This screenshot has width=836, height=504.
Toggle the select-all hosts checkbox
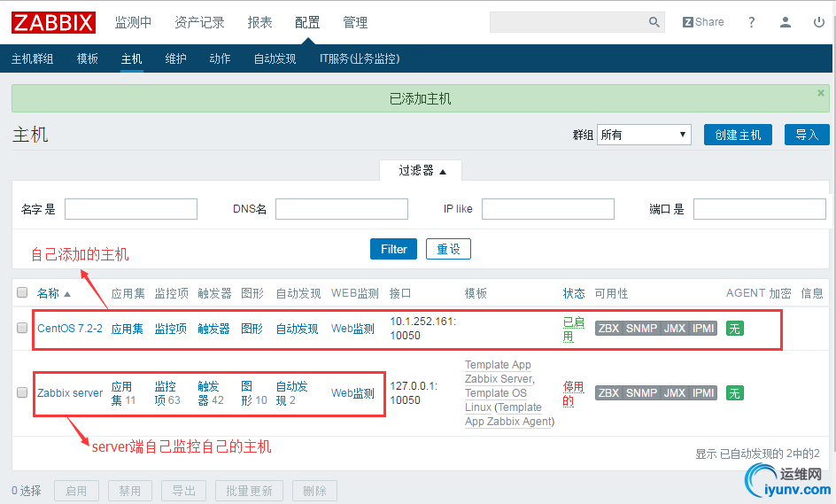pos(22,292)
